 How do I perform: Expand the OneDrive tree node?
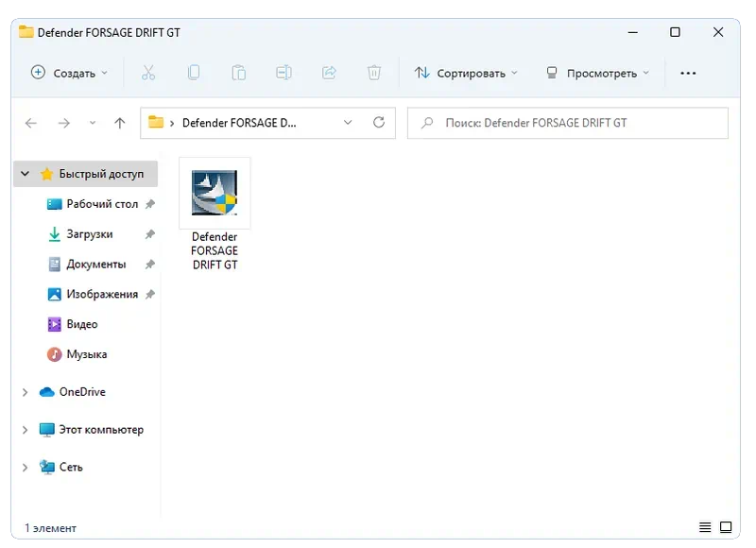coord(26,392)
